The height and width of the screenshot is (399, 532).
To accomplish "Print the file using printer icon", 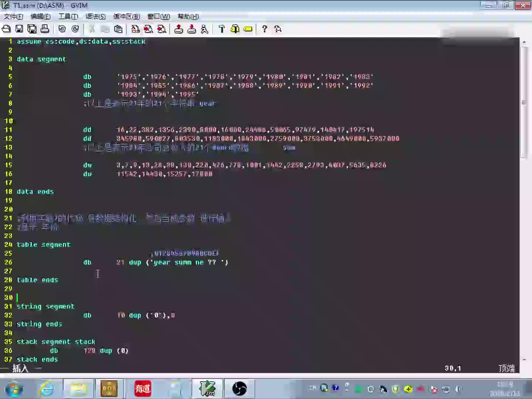I will [45, 29].
